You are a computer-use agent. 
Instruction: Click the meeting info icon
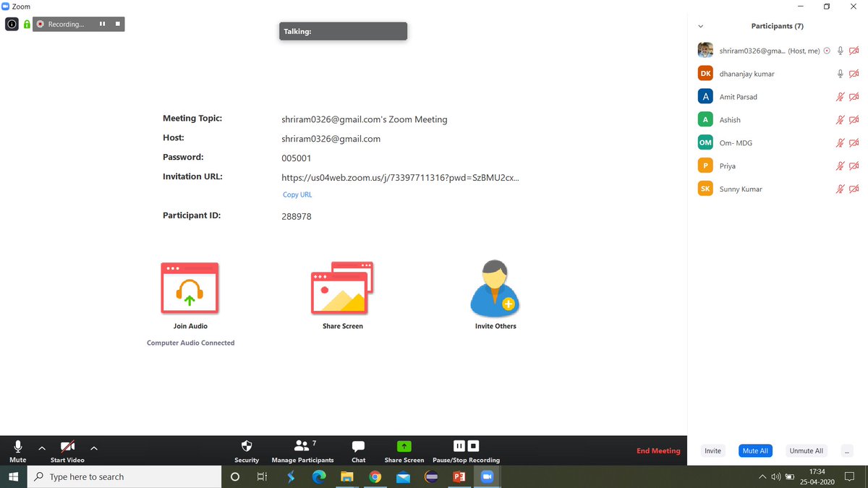pos(12,24)
